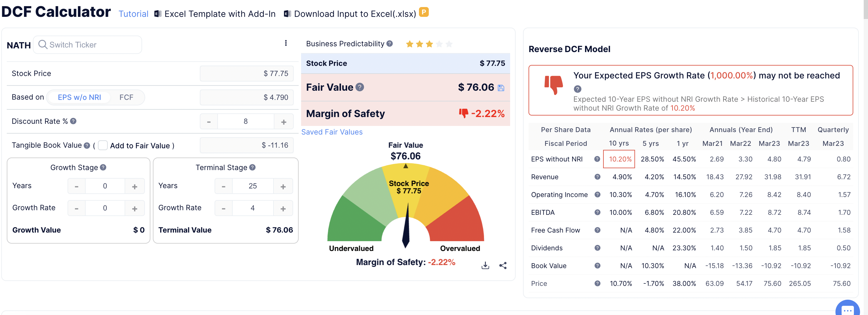This screenshot has height=315, width=868.
Task: Click the Discount Rate help icon
Action: tap(73, 121)
